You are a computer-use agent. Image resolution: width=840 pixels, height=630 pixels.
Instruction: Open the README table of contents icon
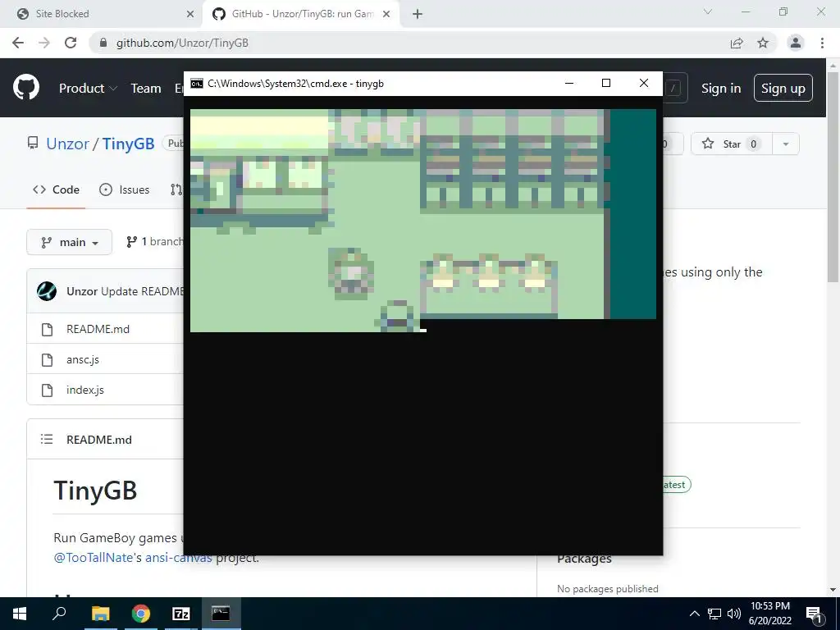[47, 440]
